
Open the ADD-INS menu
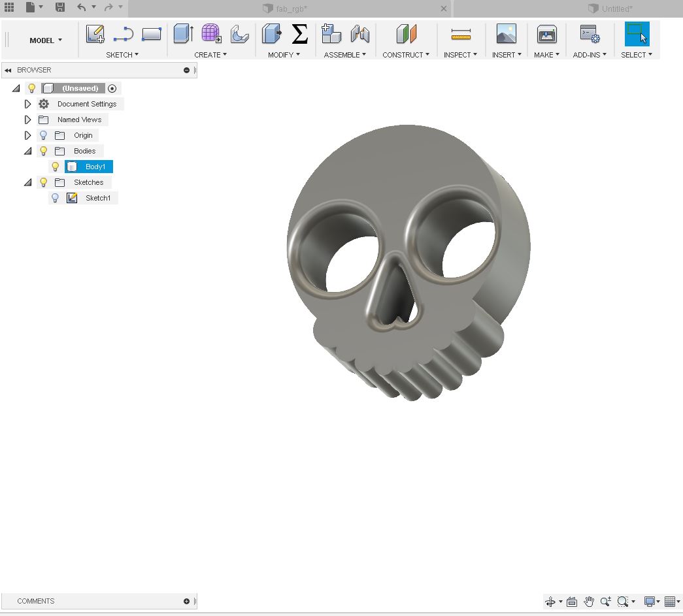point(590,55)
